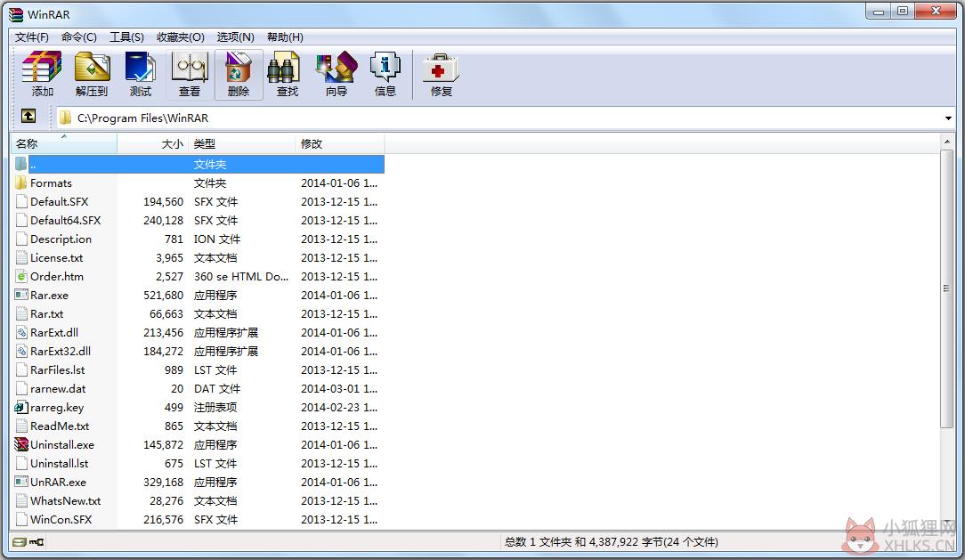Open the Wizard (向导) toolbar icon
This screenshot has height=560, width=965.
(336, 67)
